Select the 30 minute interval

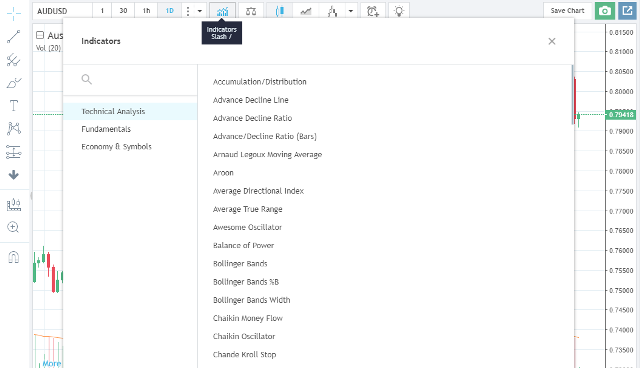(123, 11)
